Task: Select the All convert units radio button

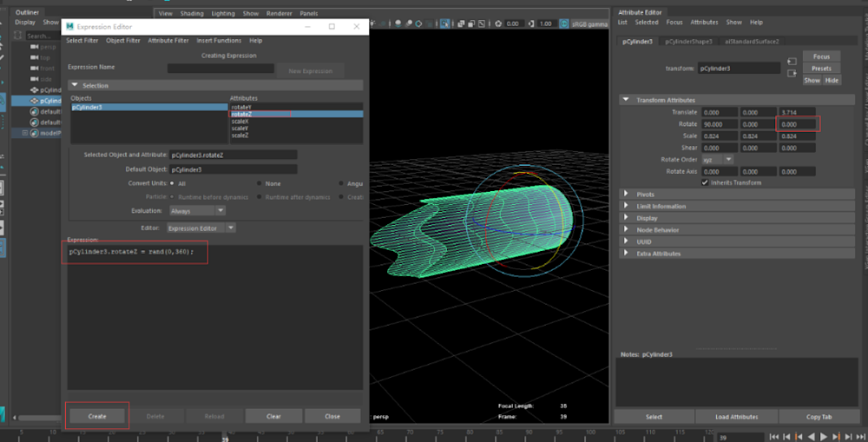Action: coord(171,183)
